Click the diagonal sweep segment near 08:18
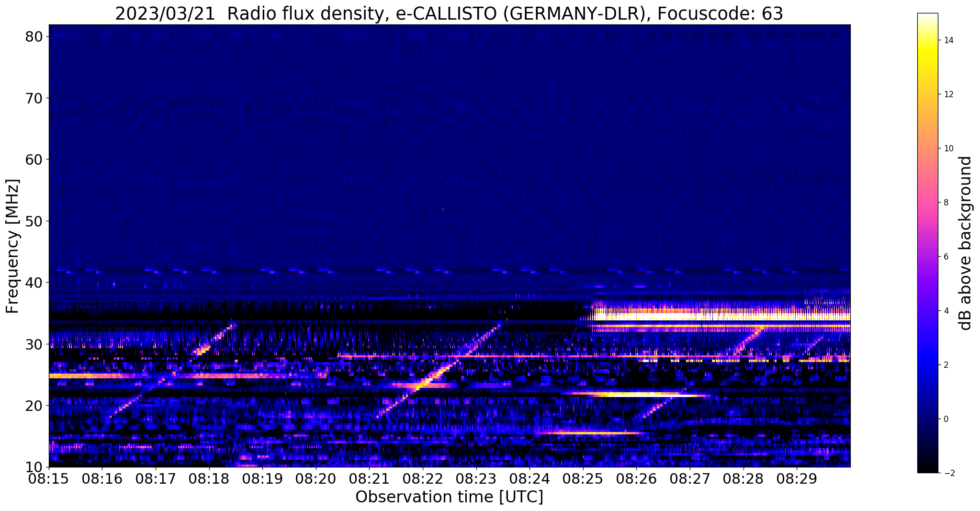 (x=213, y=340)
